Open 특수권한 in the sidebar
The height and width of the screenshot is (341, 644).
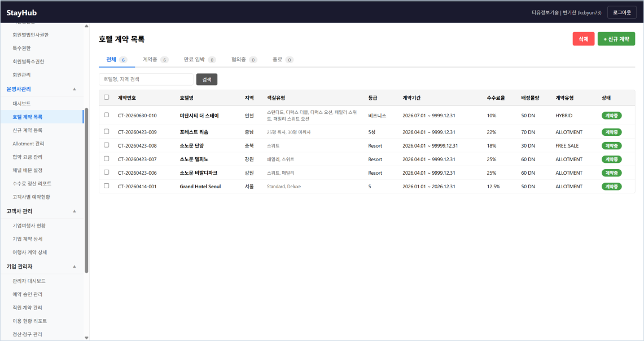coord(21,48)
